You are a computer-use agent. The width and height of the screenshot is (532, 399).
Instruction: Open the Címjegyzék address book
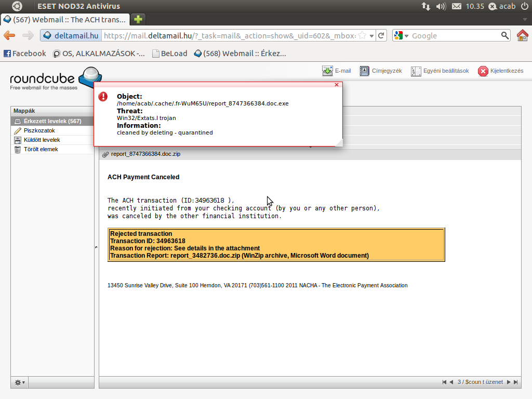click(x=380, y=71)
